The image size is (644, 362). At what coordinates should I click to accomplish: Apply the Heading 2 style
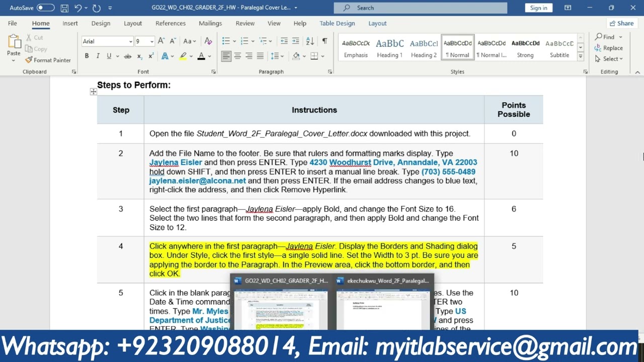tap(424, 48)
